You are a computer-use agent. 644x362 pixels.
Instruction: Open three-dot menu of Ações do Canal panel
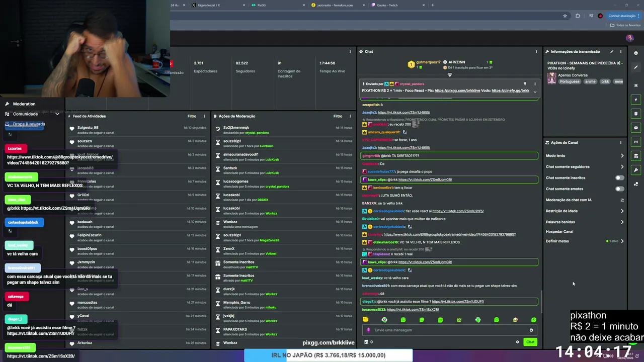(x=620, y=142)
